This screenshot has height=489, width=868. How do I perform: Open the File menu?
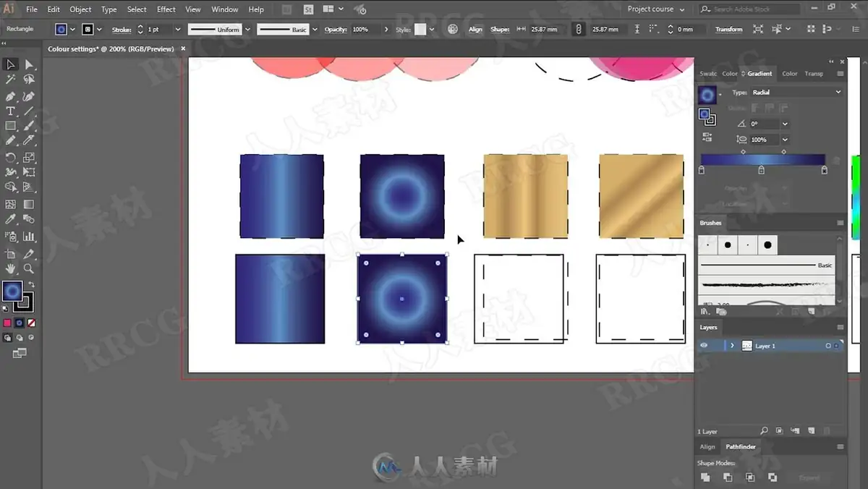coord(32,9)
